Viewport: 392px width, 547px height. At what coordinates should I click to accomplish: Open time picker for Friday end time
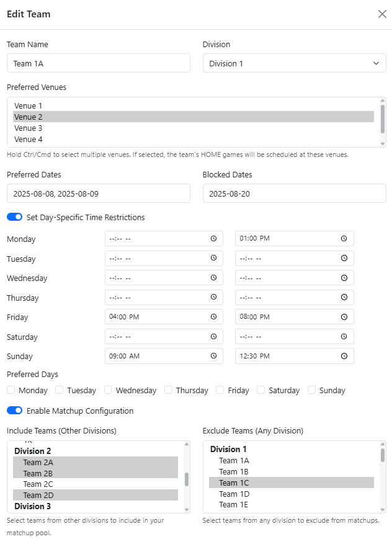tap(344, 317)
